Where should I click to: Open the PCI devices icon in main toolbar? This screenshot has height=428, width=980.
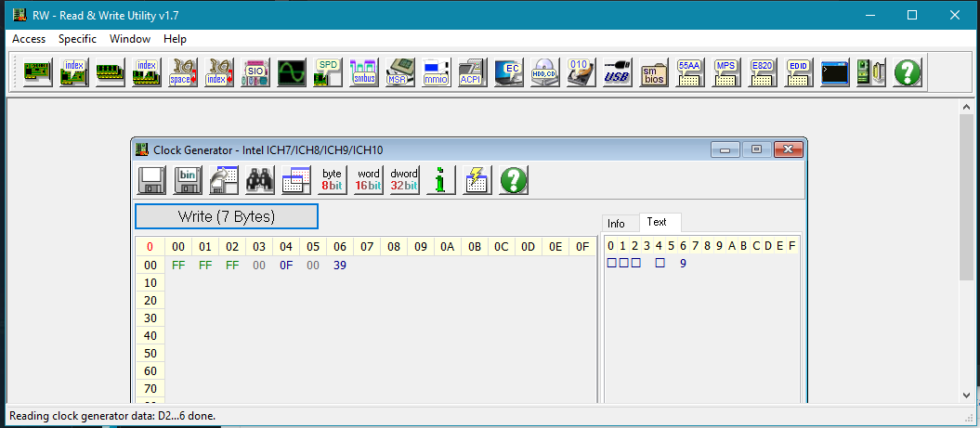point(38,72)
